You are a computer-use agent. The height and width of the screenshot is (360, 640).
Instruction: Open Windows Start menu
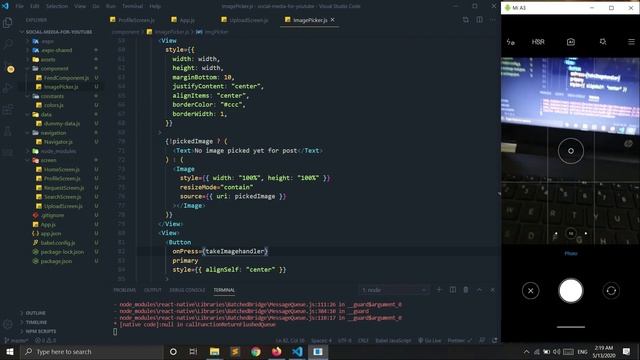point(10,351)
